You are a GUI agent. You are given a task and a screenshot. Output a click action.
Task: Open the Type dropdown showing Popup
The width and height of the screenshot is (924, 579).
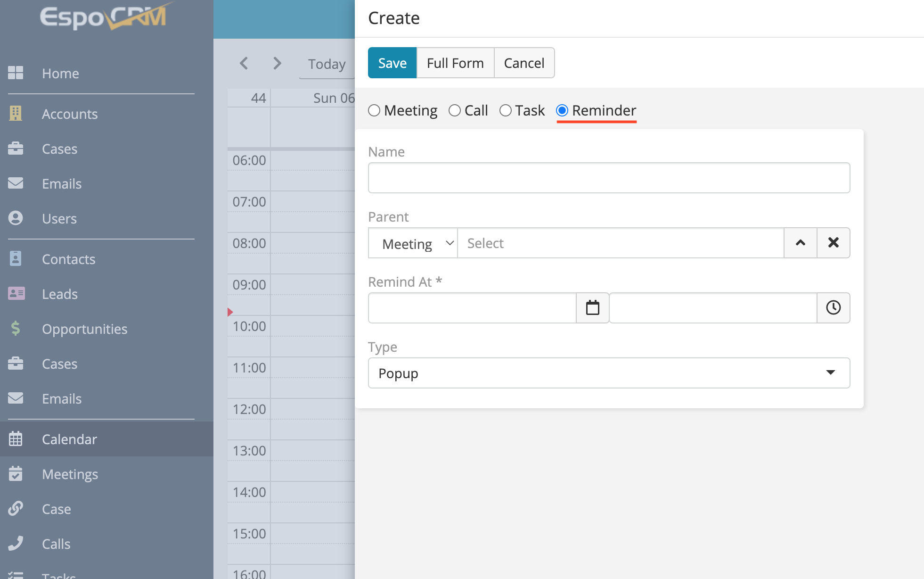coord(609,373)
